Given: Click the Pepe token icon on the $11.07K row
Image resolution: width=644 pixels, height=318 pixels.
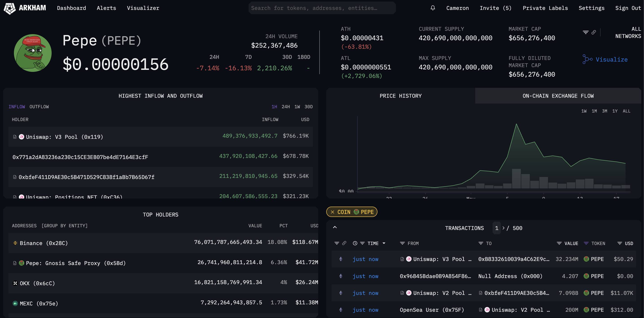Looking at the screenshot, I should pyautogui.click(x=586, y=293).
